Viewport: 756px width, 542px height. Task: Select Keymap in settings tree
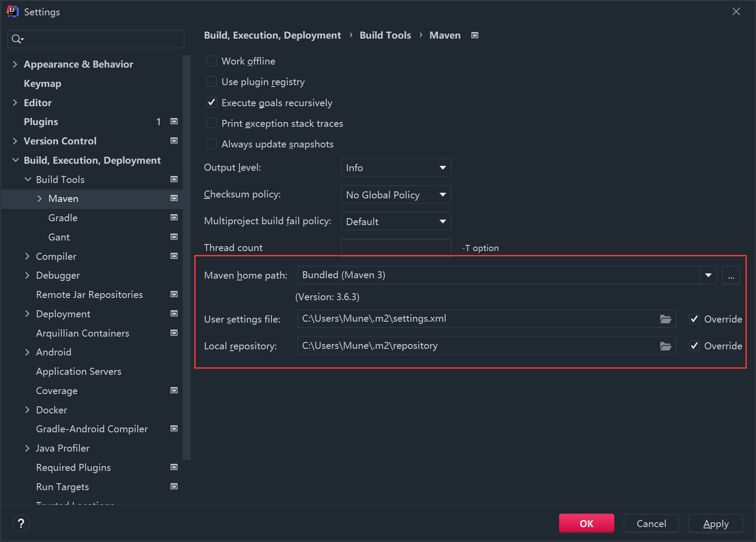point(43,83)
